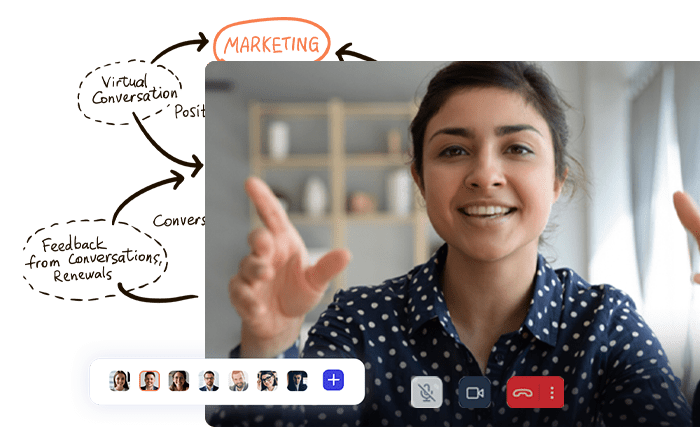The width and height of the screenshot is (700, 437).
Task: Choose the sixth avatar wearing glasses
Action: [267, 380]
